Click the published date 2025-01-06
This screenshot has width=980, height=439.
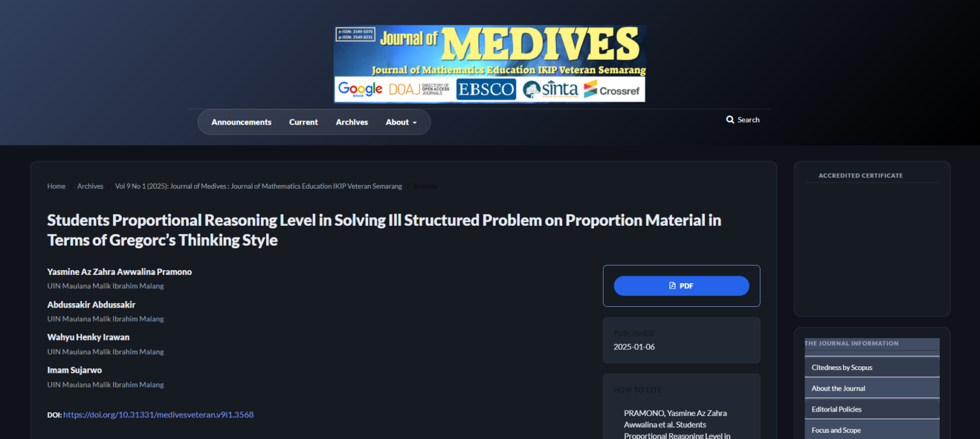coord(634,347)
